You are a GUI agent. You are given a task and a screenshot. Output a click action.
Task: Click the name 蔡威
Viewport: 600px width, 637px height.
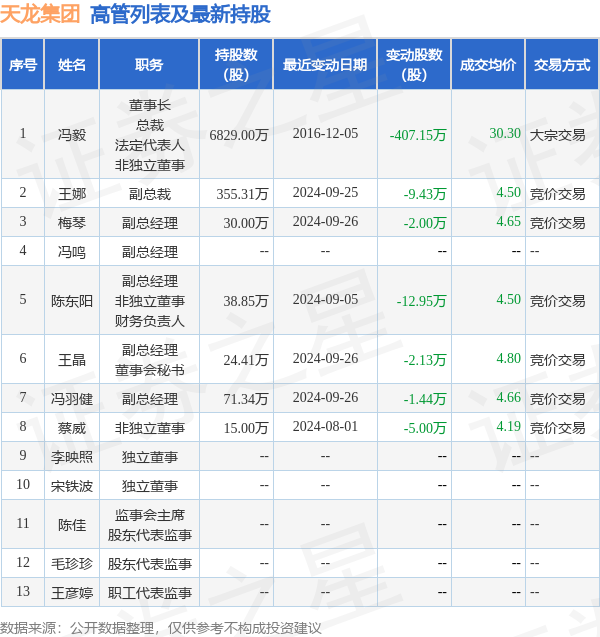click(x=71, y=428)
